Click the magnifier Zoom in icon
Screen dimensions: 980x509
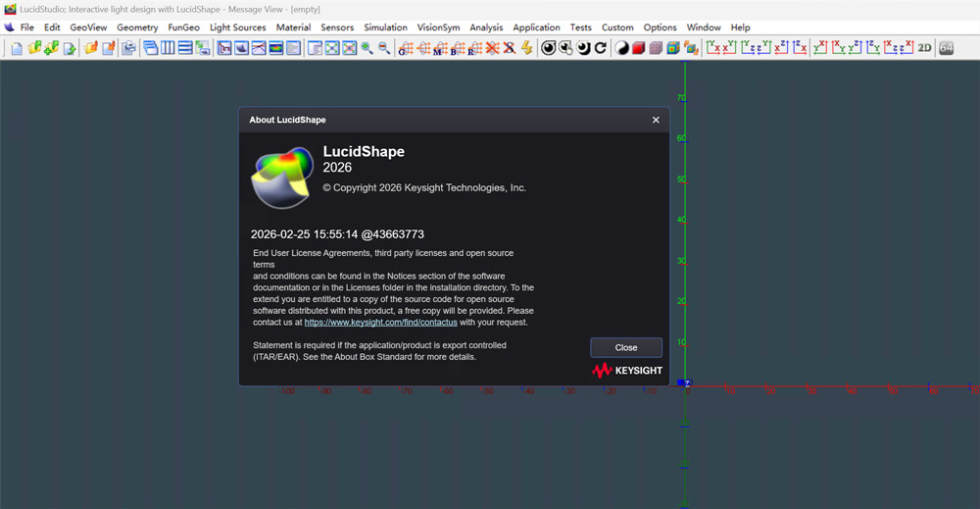(367, 48)
